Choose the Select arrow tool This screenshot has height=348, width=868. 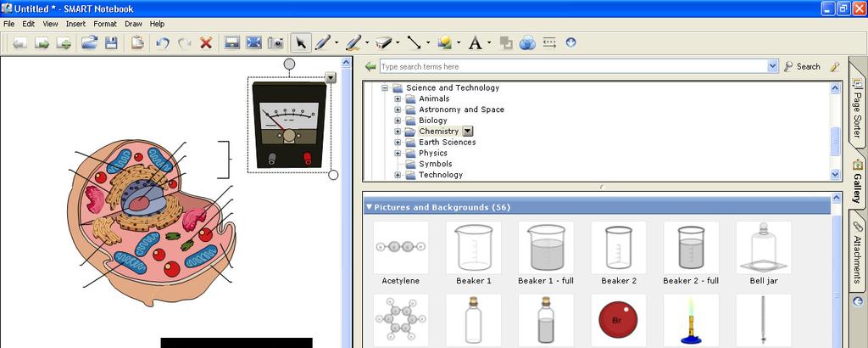coord(301,42)
